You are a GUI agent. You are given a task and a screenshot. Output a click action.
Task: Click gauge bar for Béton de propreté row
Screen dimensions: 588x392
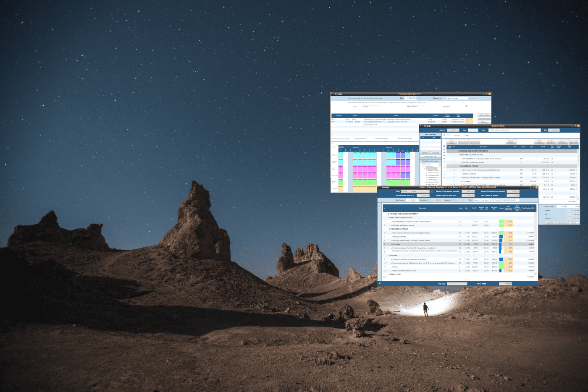pyautogui.click(x=501, y=237)
